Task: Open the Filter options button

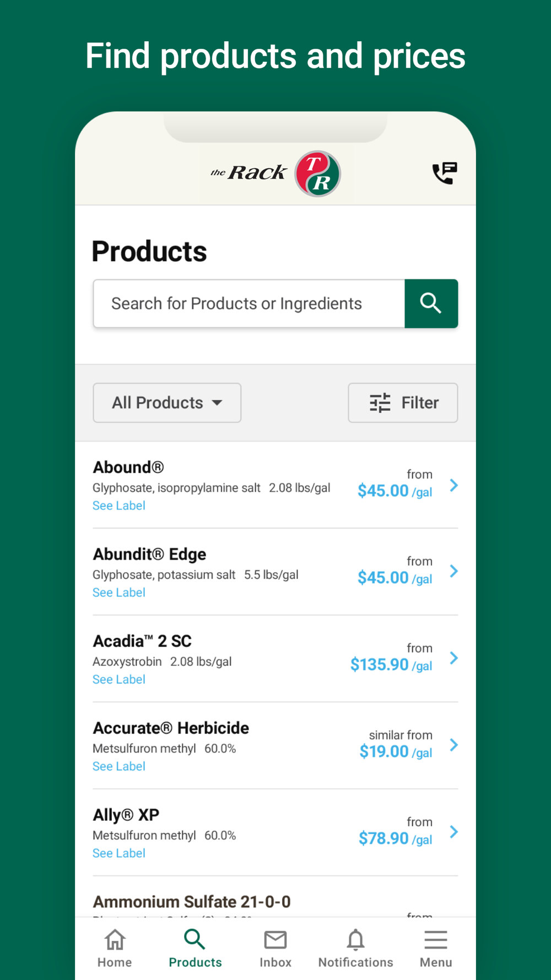Action: [x=403, y=403]
